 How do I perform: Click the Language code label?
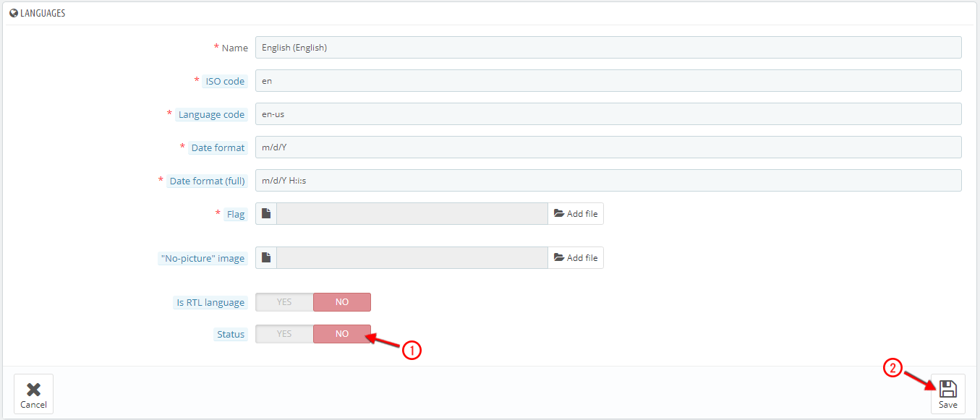tap(212, 114)
